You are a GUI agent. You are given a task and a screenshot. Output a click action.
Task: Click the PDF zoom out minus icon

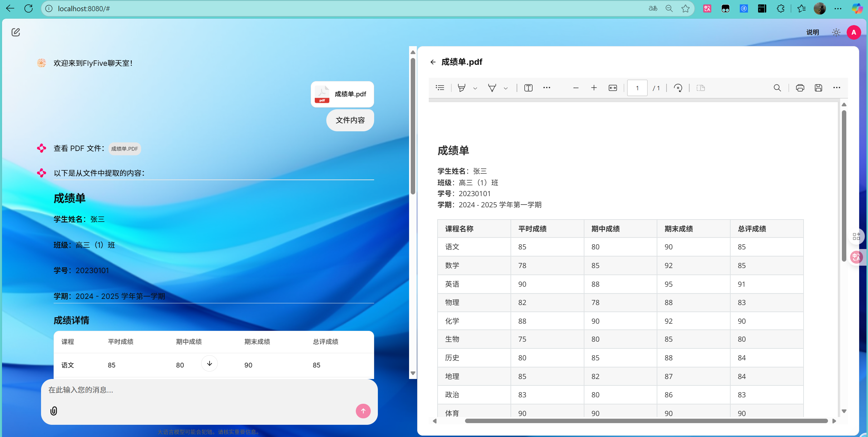(x=576, y=88)
